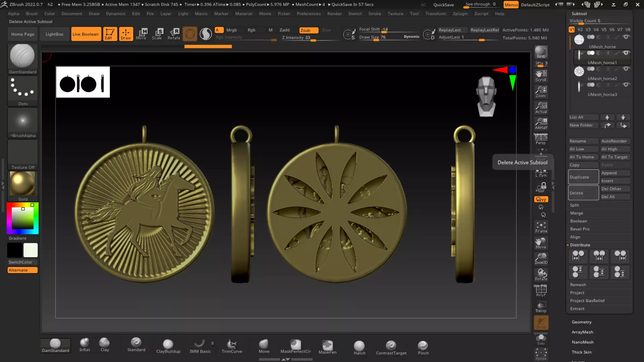Expand the NanoMesh section
This screenshot has height=362, width=644.
[583, 342]
